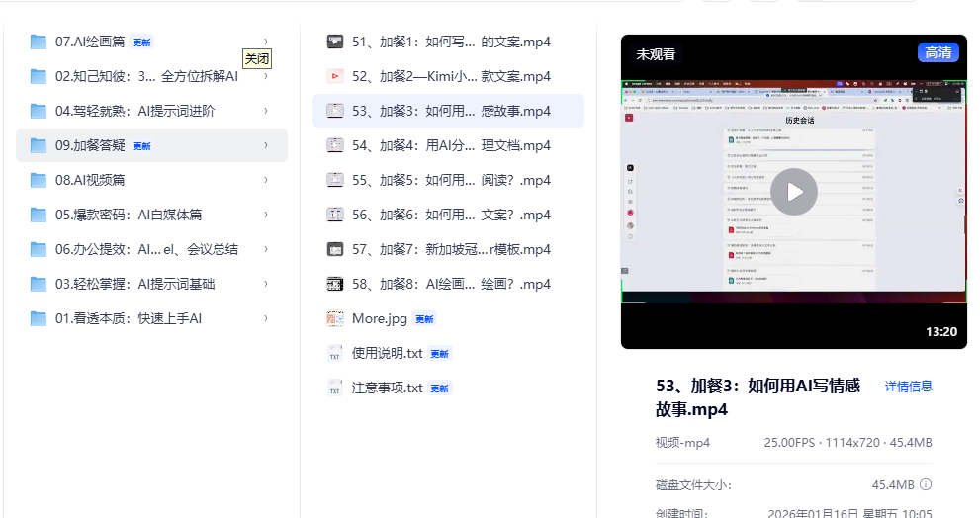
Task: Expand the 01.看透本质 folder chevron
Action: tap(266, 318)
